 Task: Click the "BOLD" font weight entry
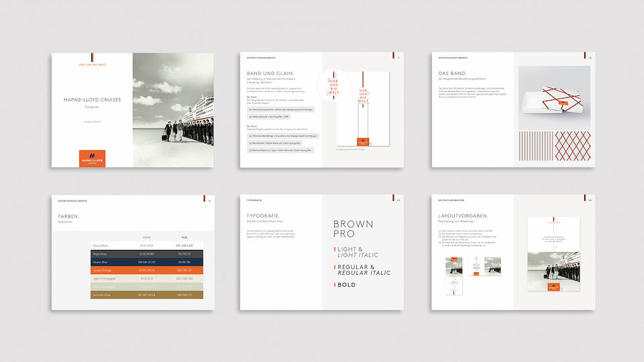click(x=346, y=284)
